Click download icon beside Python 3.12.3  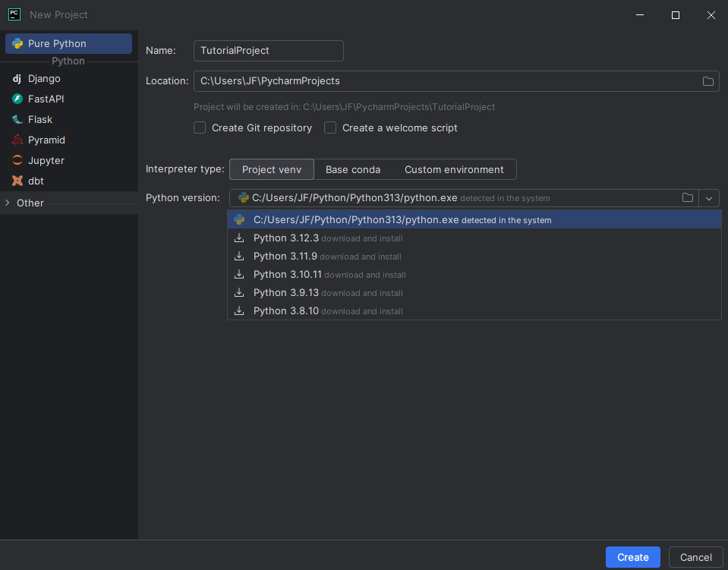click(239, 238)
